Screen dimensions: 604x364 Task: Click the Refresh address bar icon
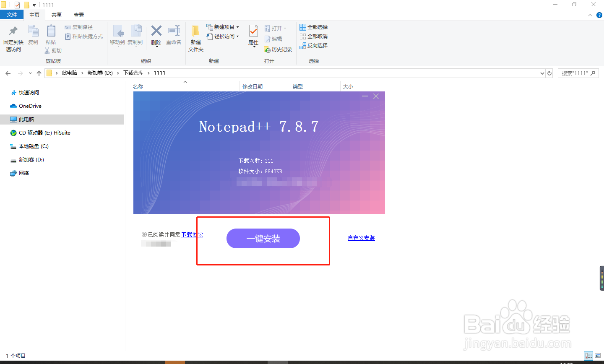pyautogui.click(x=549, y=73)
